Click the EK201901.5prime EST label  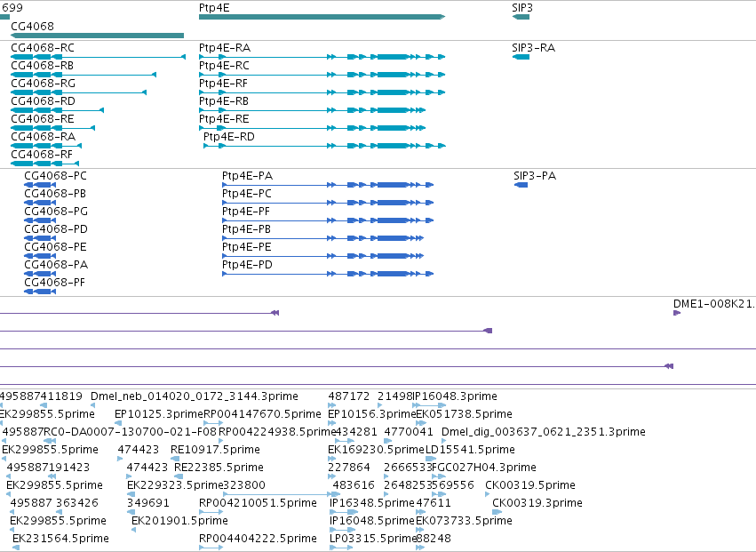(179, 521)
